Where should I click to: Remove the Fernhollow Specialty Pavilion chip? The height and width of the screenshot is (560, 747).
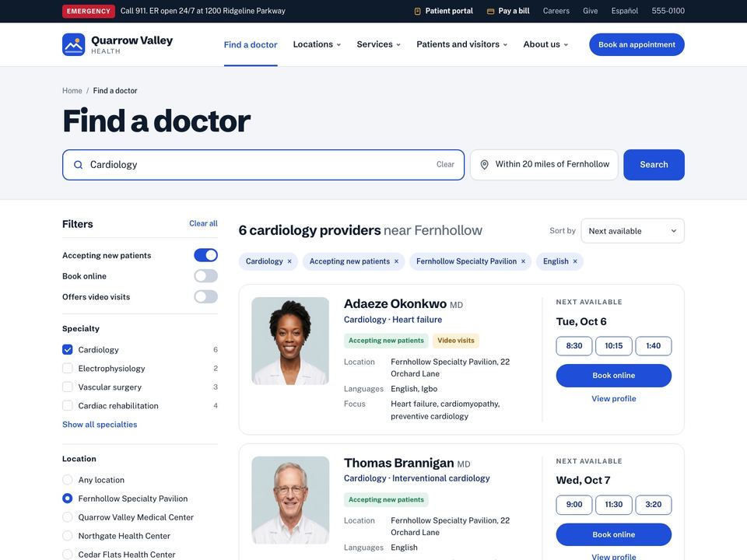coord(523,261)
